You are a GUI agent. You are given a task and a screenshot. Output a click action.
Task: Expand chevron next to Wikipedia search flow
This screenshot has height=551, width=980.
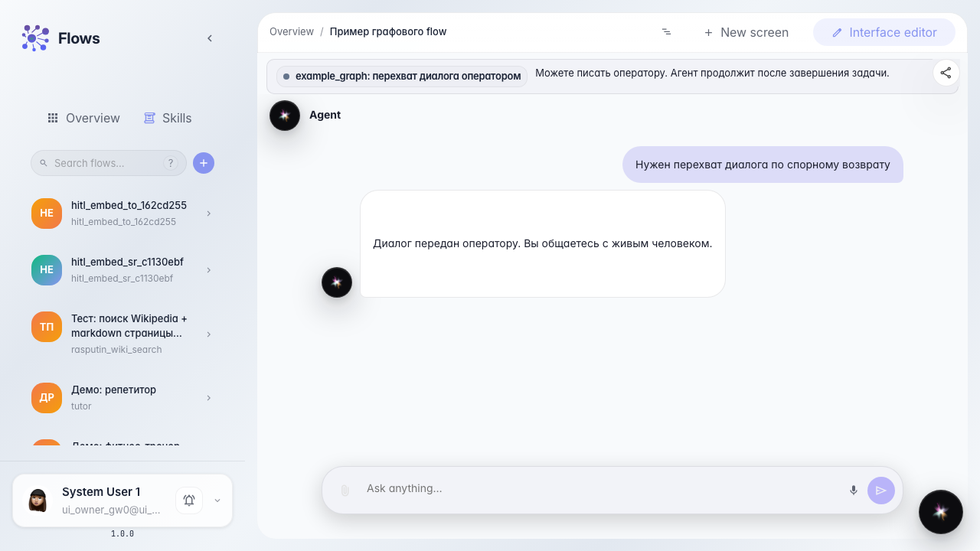208,334
